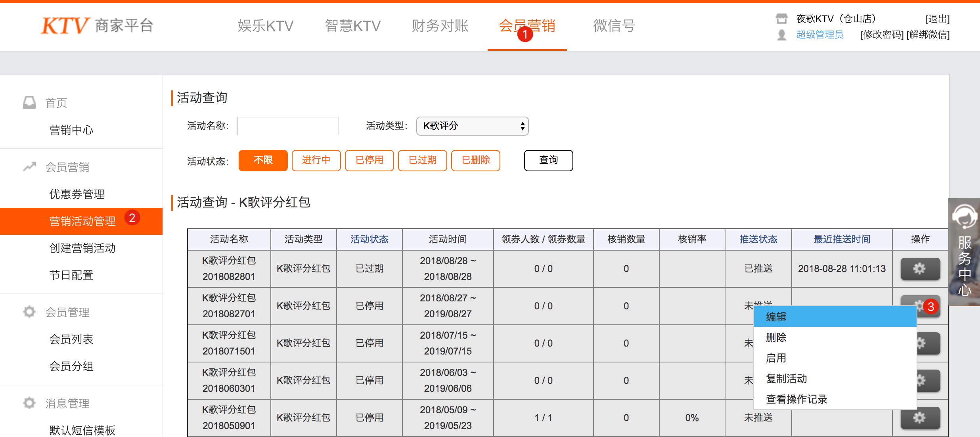
Task: Click the date range 2018/06/03 ~ 2019/06/06
Action: (x=448, y=380)
